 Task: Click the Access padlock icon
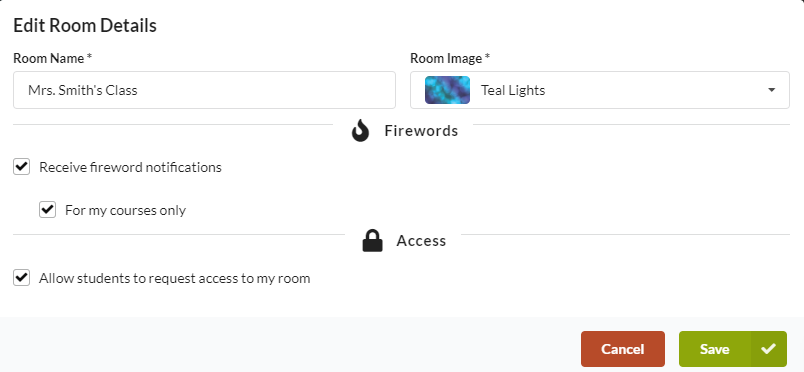pyautogui.click(x=372, y=241)
